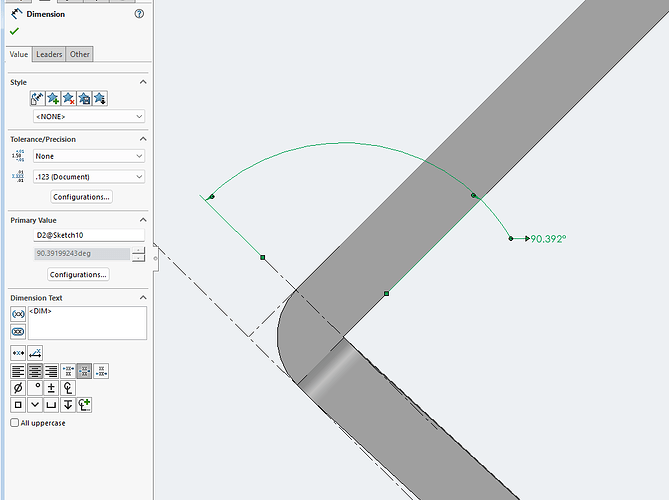The width and height of the screenshot is (669, 500).
Task: Insert the plus/minus symbol
Action: tap(51, 387)
